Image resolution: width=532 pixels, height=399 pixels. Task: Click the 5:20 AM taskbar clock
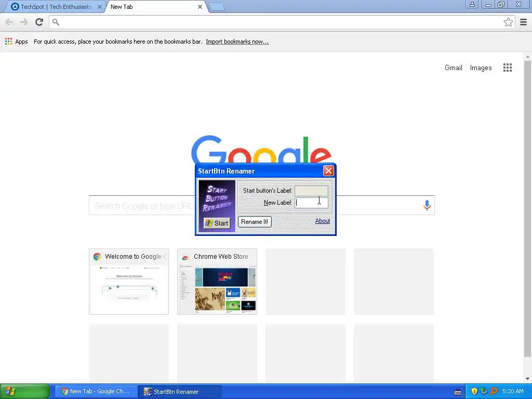(513, 391)
